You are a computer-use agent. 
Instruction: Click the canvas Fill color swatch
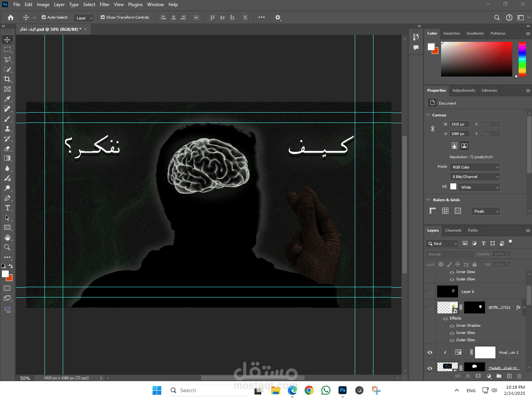(x=453, y=186)
